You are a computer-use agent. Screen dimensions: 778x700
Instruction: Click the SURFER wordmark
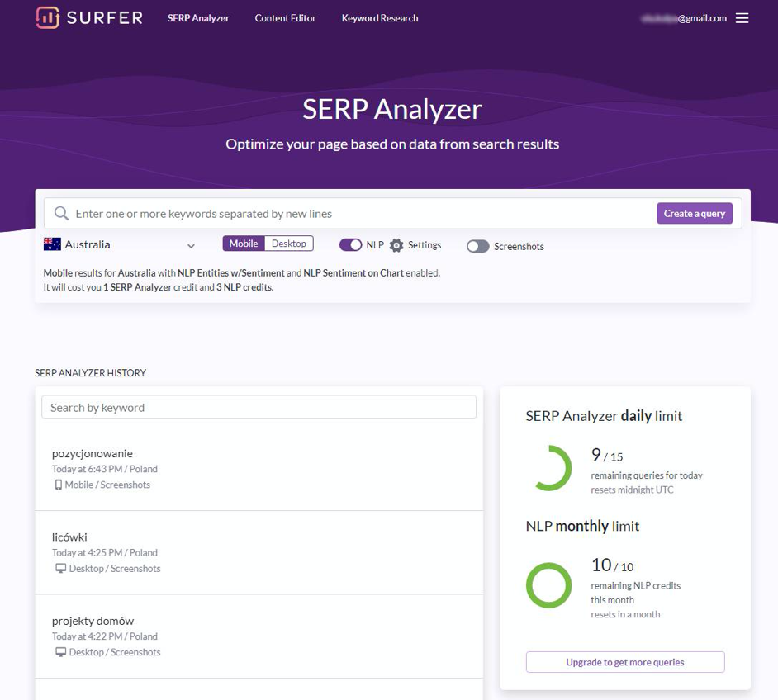point(105,18)
